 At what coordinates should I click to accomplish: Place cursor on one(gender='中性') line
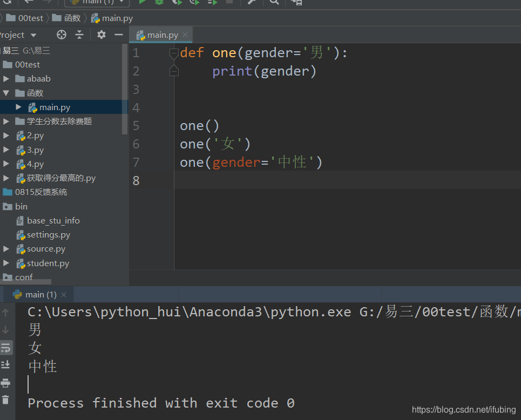[251, 162]
